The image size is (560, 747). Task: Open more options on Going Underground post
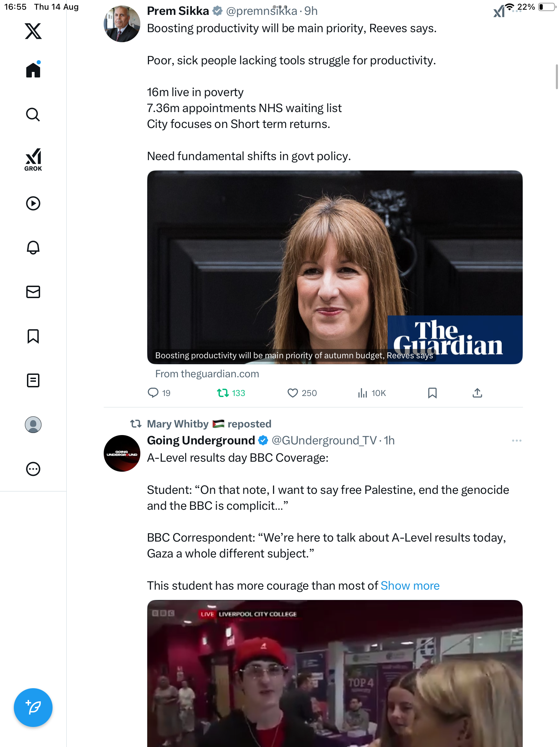[516, 441]
